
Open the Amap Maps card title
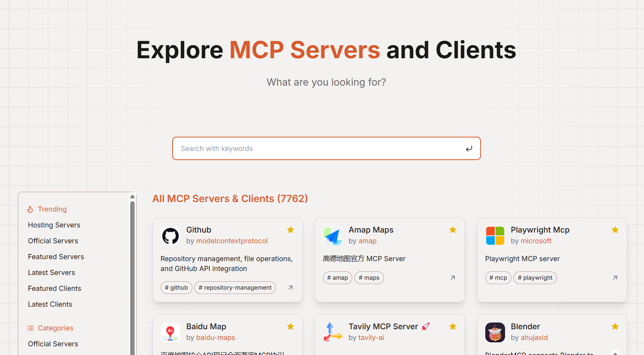pos(371,230)
